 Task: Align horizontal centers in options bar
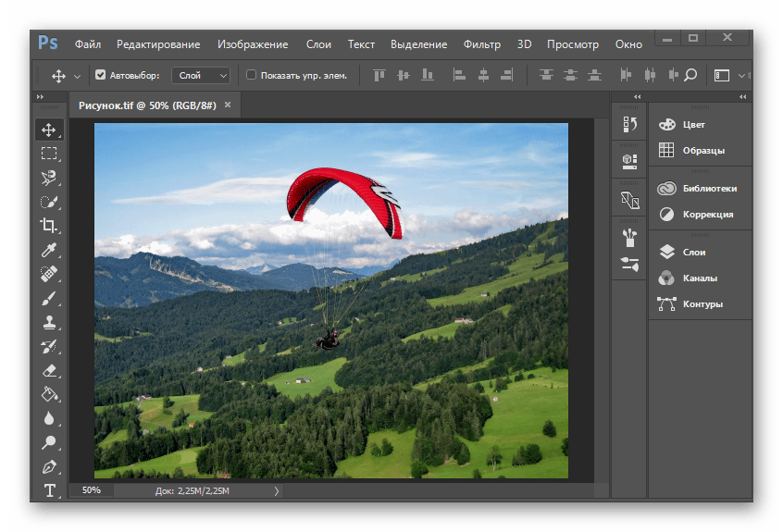[x=483, y=75]
